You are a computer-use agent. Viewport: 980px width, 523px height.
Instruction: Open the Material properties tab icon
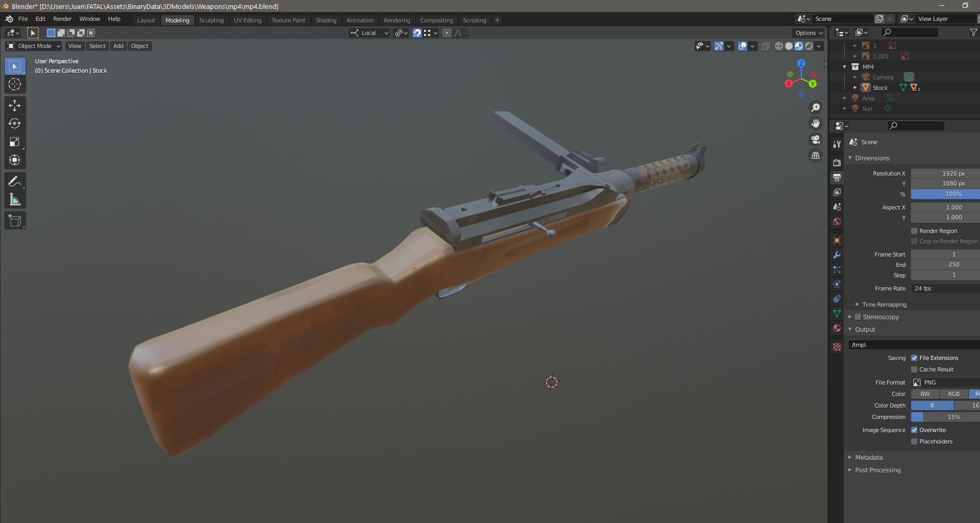[x=837, y=328]
